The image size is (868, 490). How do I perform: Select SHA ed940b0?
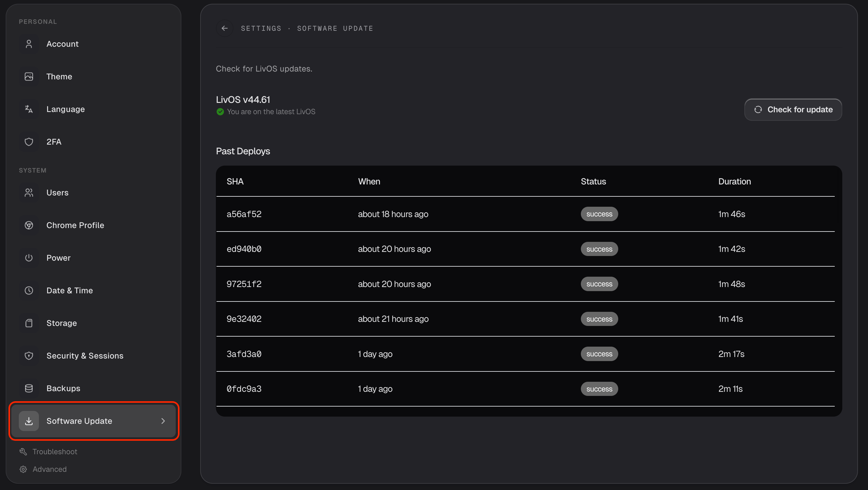244,249
